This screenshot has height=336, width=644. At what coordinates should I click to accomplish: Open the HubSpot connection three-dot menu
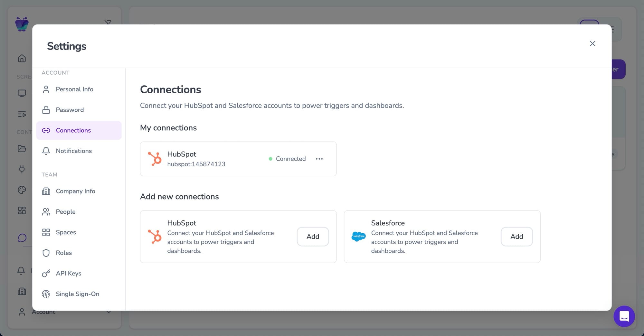319,159
